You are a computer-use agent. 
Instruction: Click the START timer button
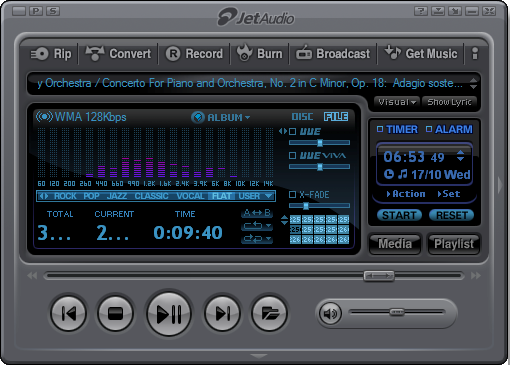tap(399, 215)
